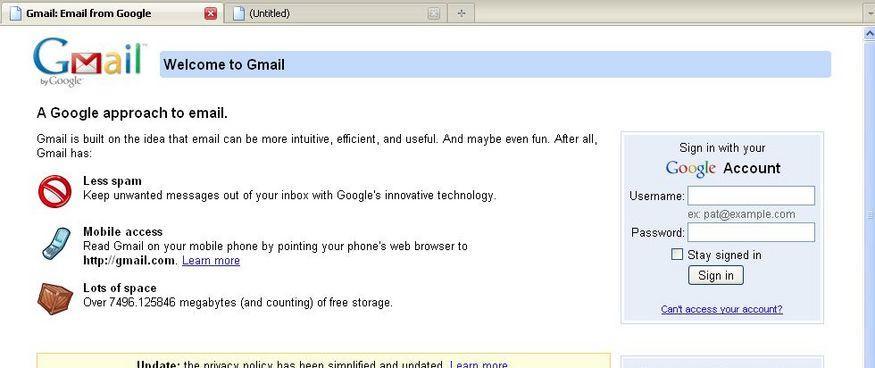Click the Password label

click(658, 232)
